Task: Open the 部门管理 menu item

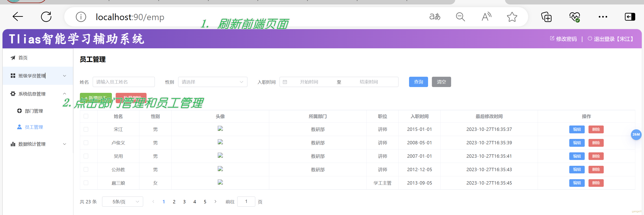Action: point(38,111)
